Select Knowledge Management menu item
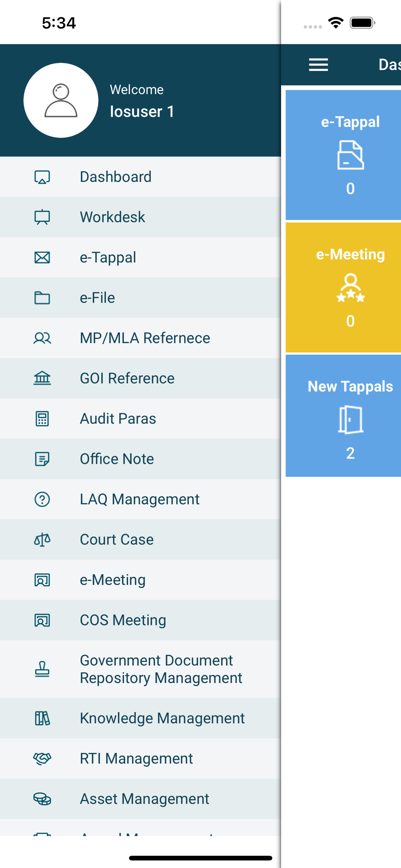401x868 pixels. click(140, 718)
